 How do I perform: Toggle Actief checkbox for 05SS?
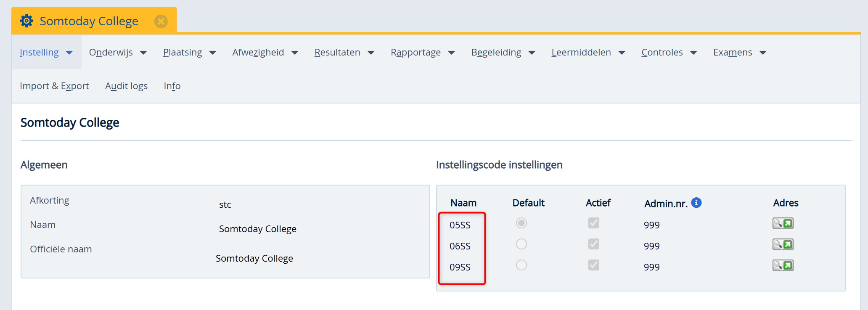593,223
